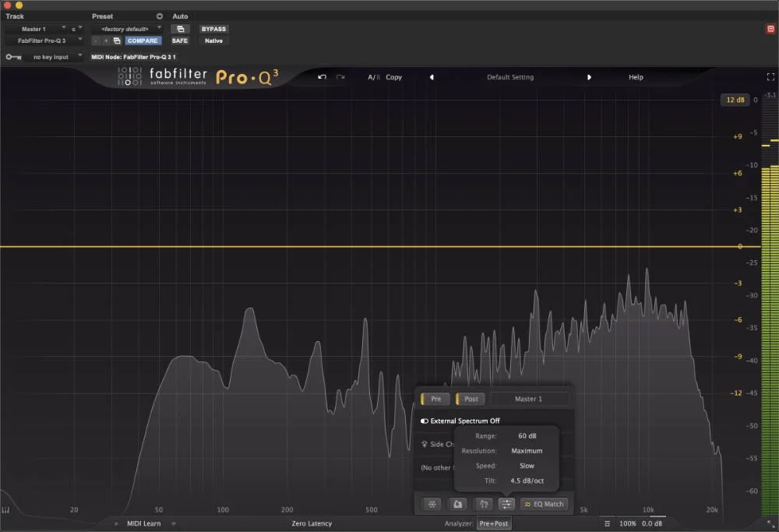Click the redo arrow in Pro-Q header
This screenshot has width=779, height=532.
(340, 77)
